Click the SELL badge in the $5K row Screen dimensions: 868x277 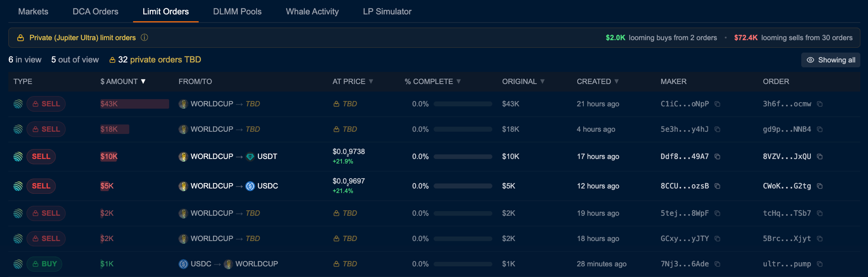[x=41, y=186]
